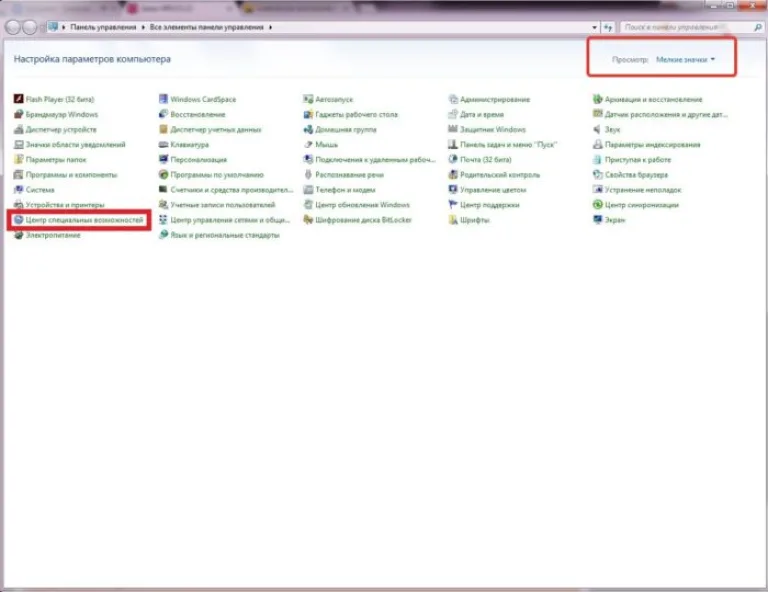768x592 pixels.
Task: Open the Flash Player (32 бита) icon
Action: pyautogui.click(x=18, y=99)
